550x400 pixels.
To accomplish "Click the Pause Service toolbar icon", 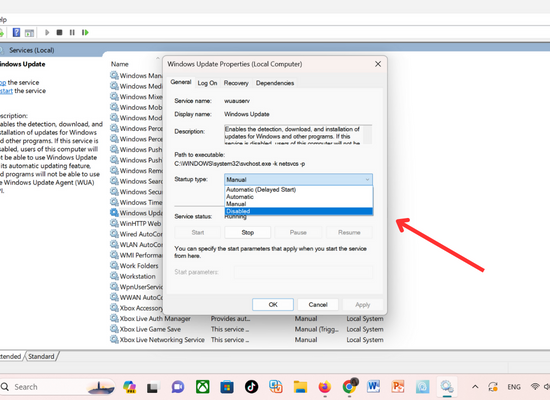I will [x=72, y=33].
